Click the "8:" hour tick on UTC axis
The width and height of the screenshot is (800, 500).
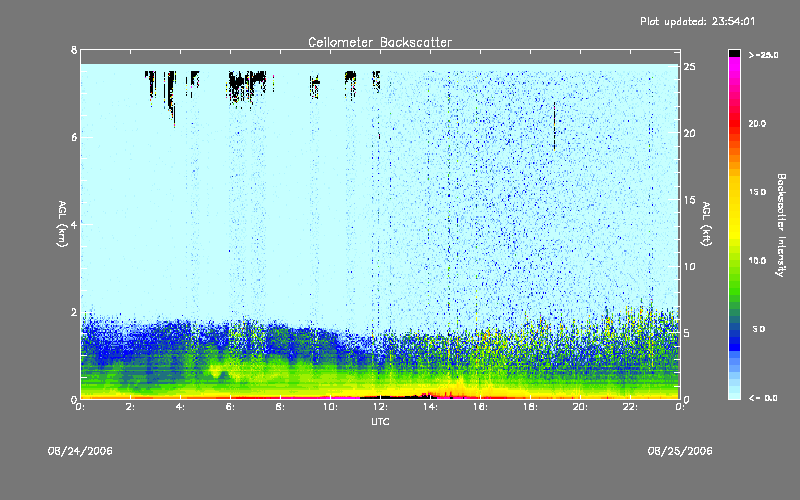click(x=280, y=407)
